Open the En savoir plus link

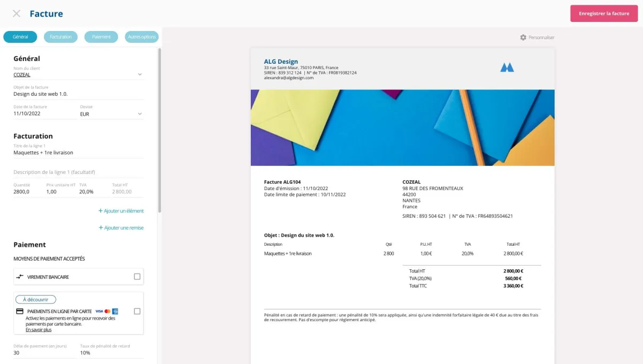(39, 330)
